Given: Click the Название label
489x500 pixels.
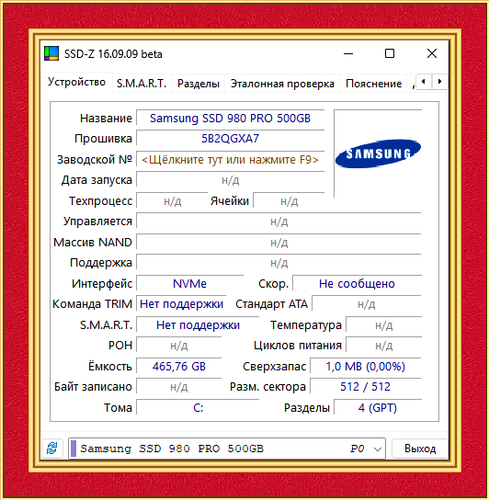Looking at the screenshot, I should coord(106,118).
